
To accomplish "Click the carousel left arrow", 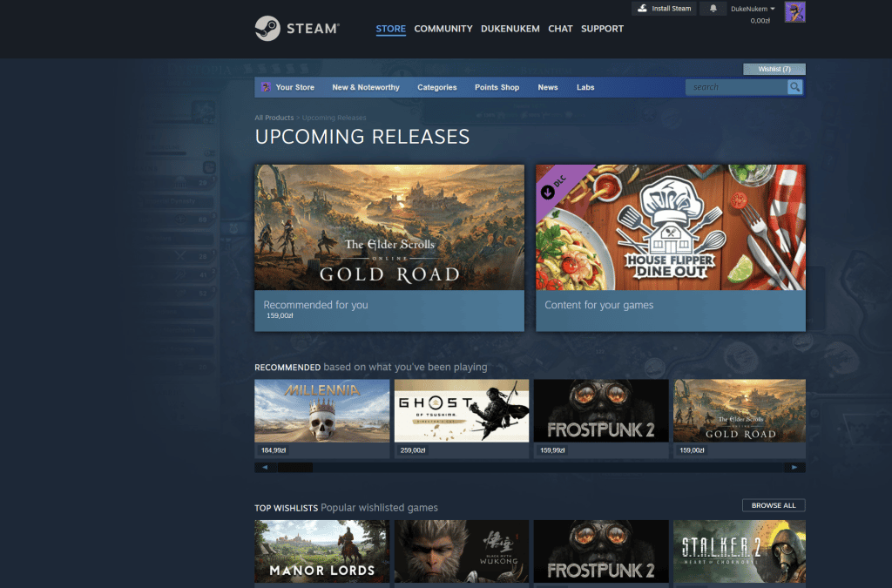I will tap(265, 468).
